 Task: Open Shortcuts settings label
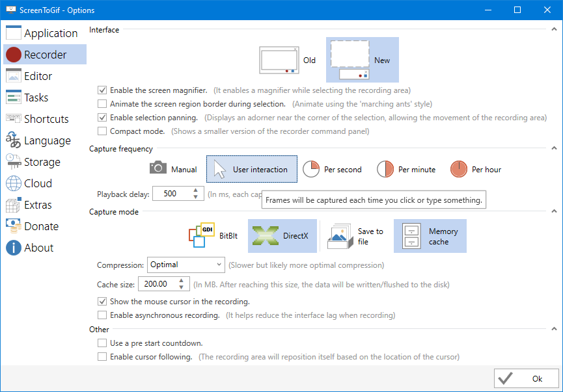point(46,119)
